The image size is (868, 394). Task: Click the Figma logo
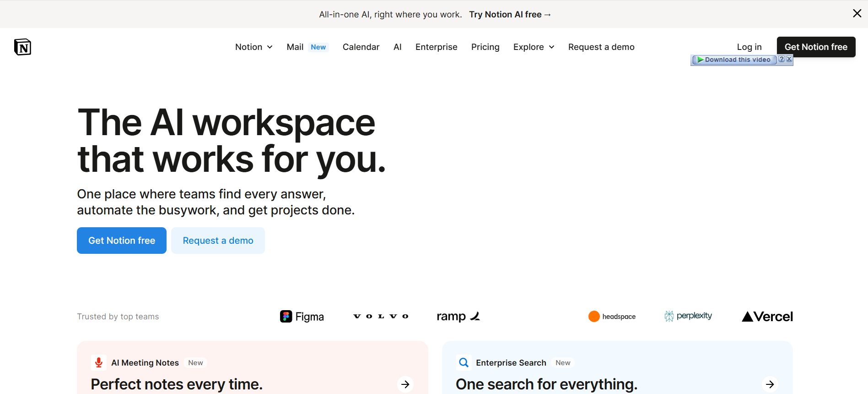pyautogui.click(x=302, y=317)
